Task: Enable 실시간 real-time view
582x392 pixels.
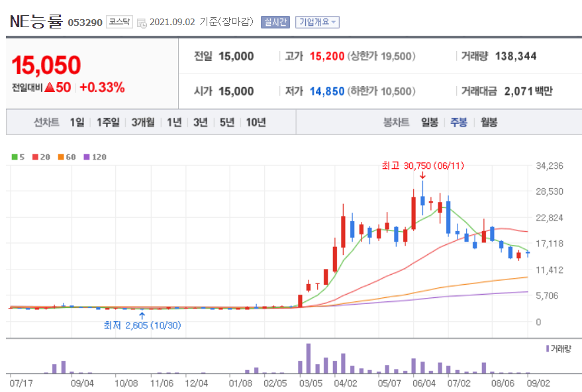Action: coord(275,21)
